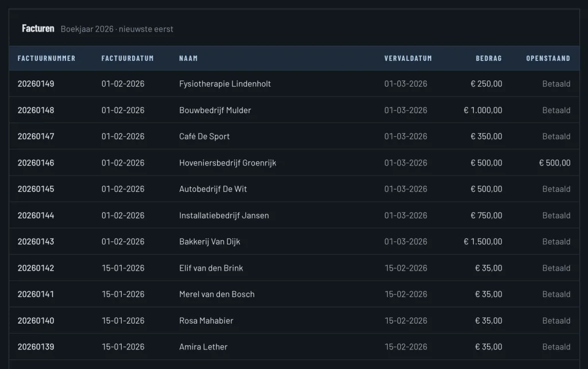Select Installatiebedrijf Jansen name cell

[224, 216]
